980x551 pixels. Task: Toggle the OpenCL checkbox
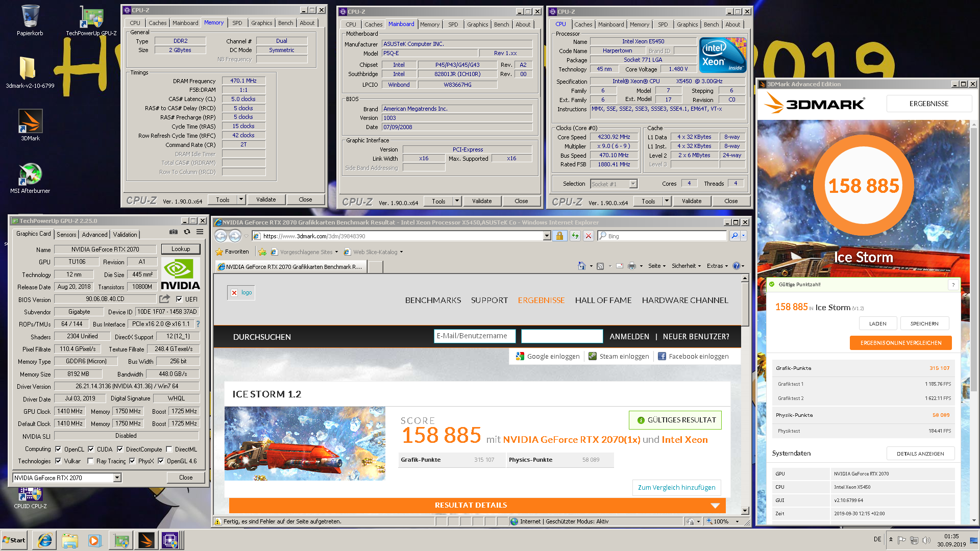58,449
